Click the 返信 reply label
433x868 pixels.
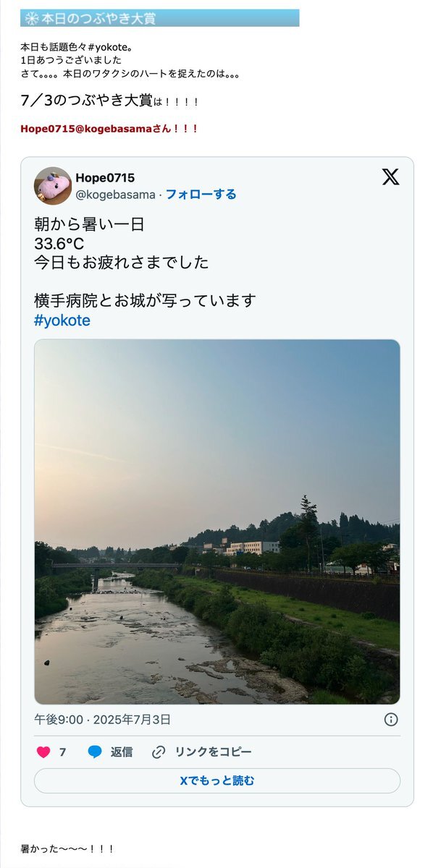pos(122,752)
